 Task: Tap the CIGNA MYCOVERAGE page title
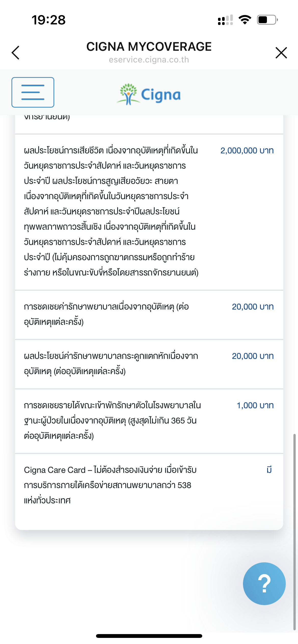coord(149,47)
